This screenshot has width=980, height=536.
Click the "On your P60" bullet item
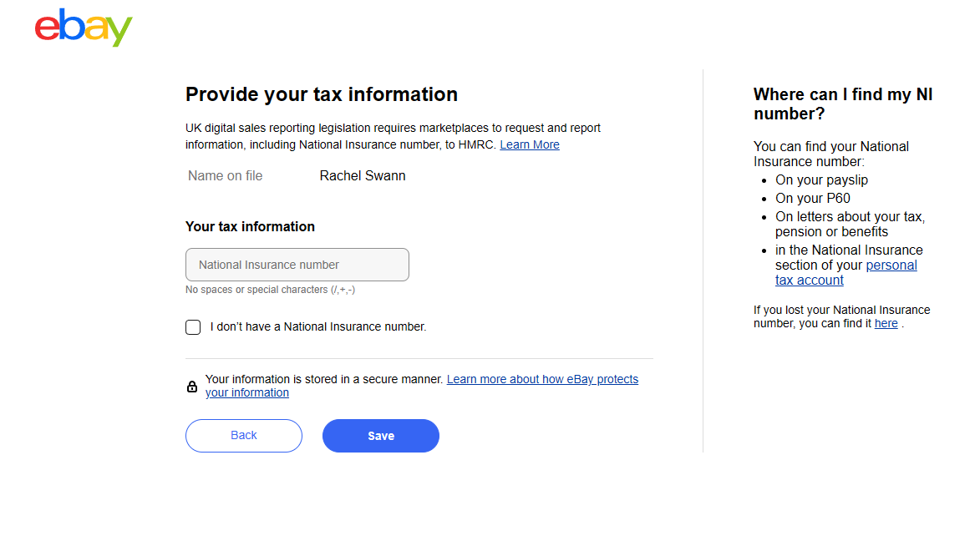(812, 198)
